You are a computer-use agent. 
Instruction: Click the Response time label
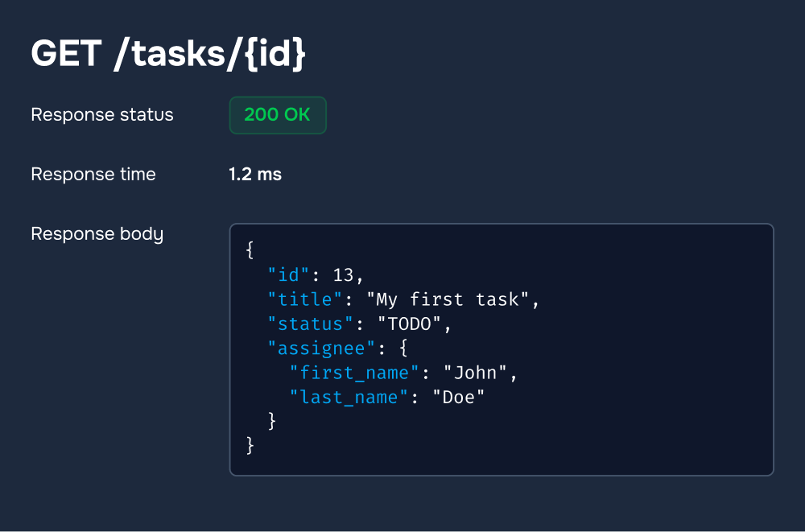coord(93,174)
